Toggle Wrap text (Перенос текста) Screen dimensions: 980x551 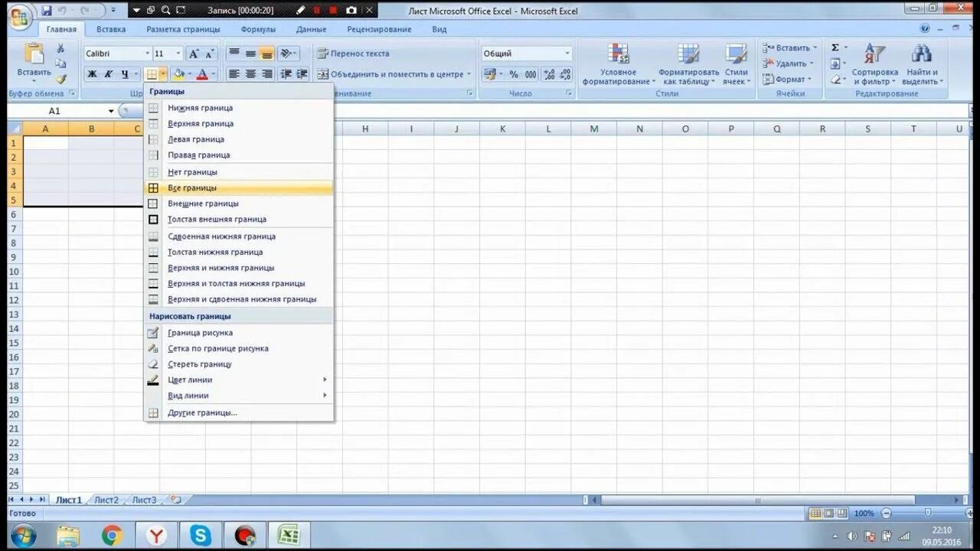[354, 54]
